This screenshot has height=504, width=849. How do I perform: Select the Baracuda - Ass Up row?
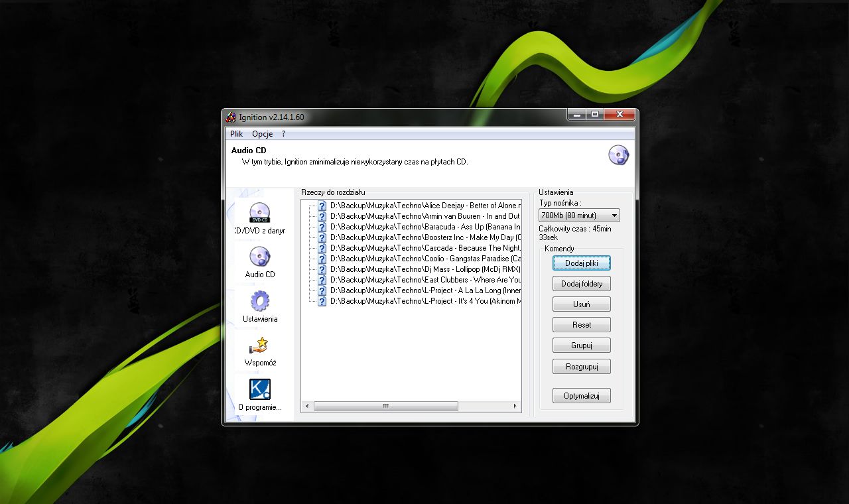(425, 227)
